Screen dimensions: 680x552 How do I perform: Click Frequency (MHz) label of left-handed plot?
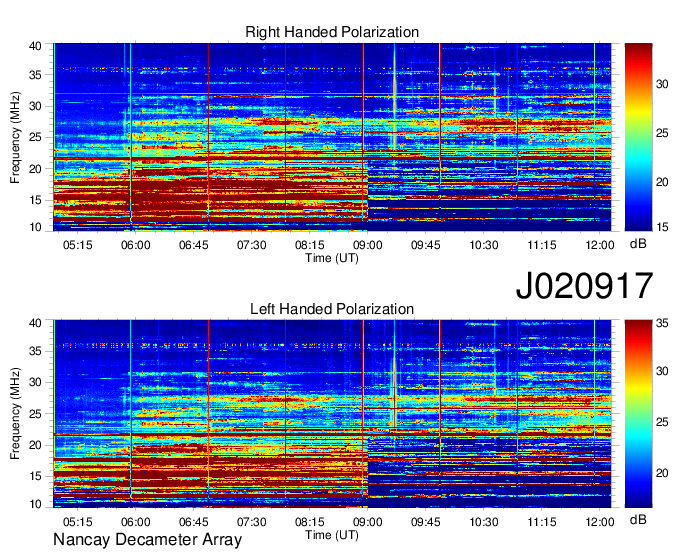pos(15,414)
